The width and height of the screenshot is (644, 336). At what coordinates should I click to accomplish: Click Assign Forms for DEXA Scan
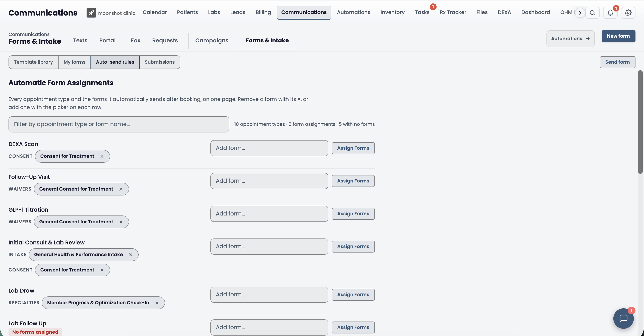pyautogui.click(x=353, y=148)
